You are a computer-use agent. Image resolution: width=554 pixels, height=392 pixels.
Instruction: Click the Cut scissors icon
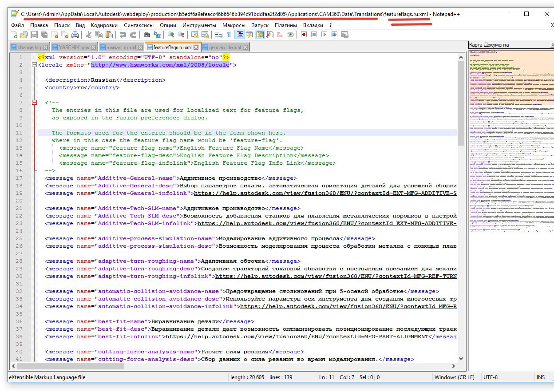89,35
